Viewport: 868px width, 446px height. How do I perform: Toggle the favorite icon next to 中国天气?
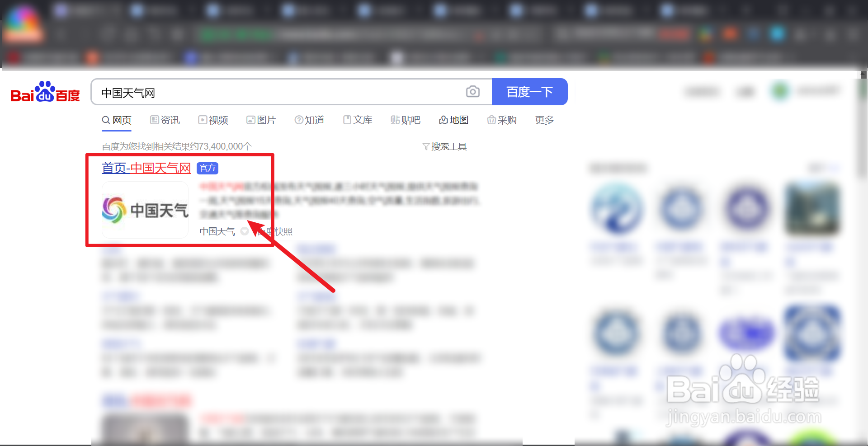[x=245, y=231]
